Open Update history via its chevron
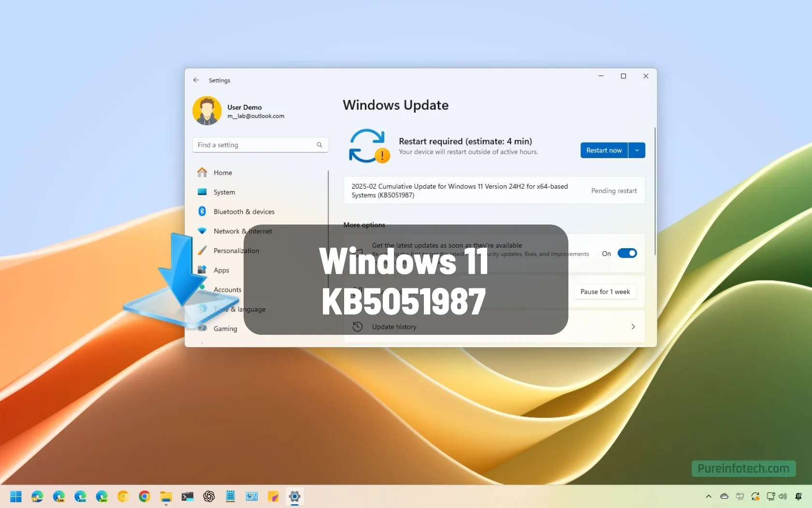This screenshot has width=812, height=508. (633, 327)
